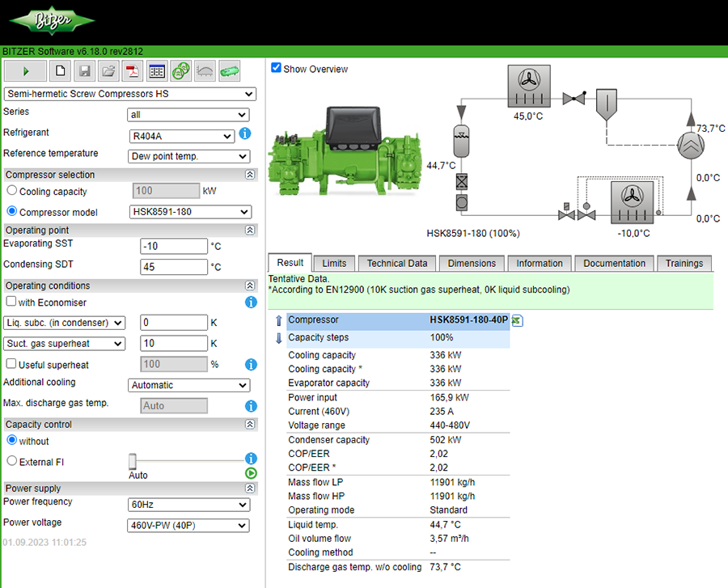Open the Trainings tab

684,263
